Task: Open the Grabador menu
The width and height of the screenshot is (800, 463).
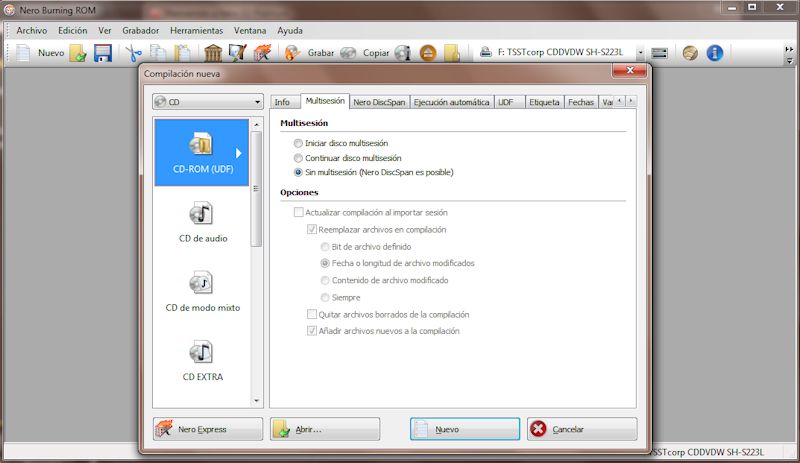Action: pos(140,31)
